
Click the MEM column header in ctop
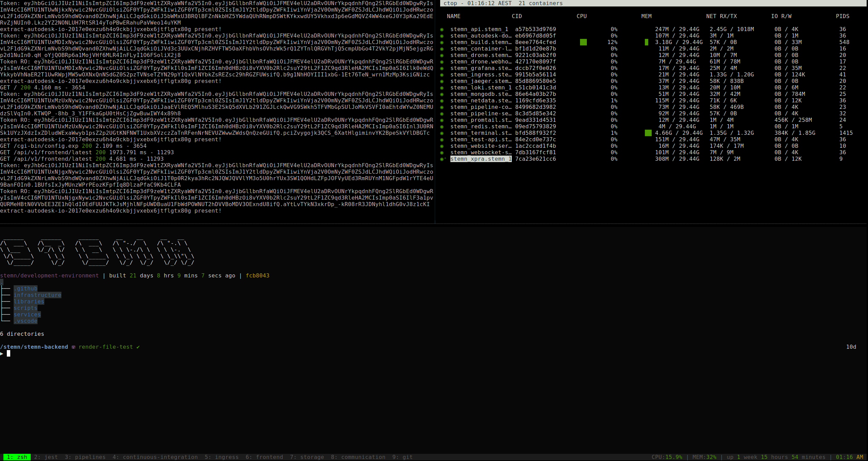coord(647,16)
